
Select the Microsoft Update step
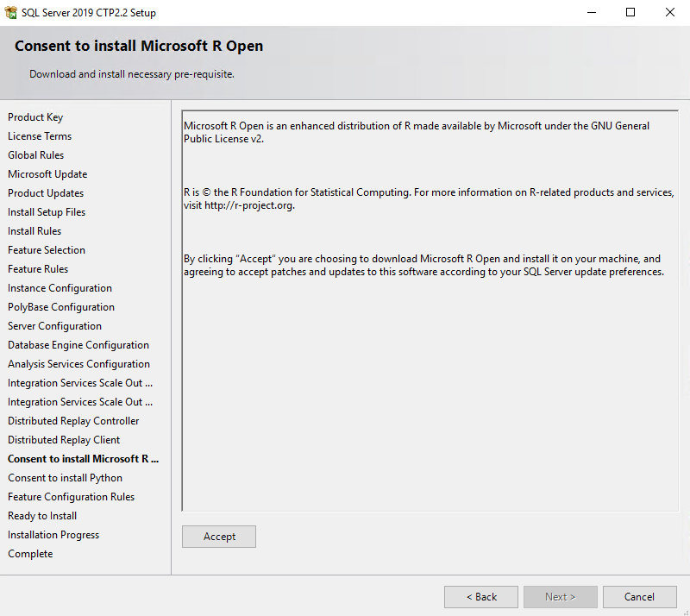pyautogui.click(x=47, y=174)
